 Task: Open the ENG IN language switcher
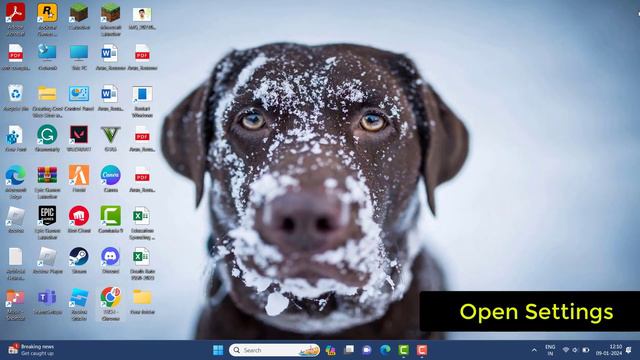pyautogui.click(x=550, y=350)
